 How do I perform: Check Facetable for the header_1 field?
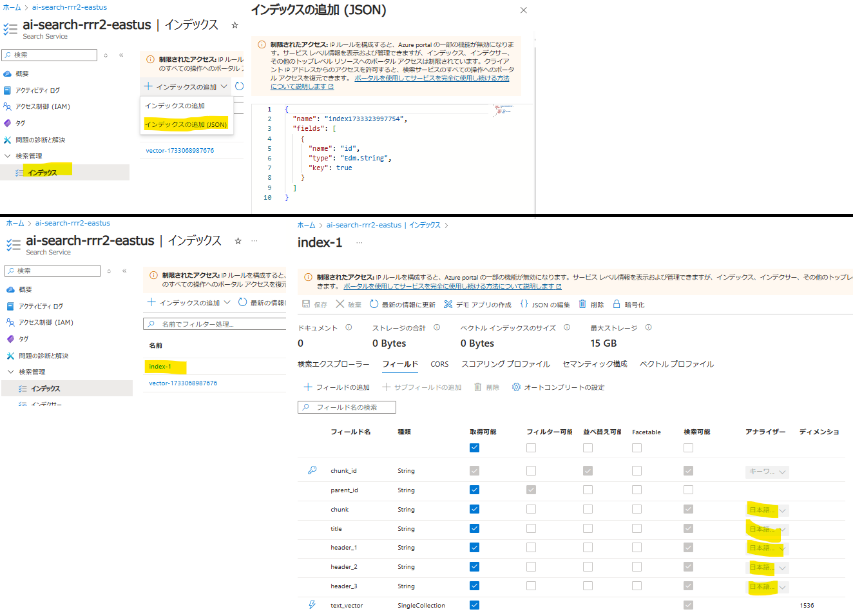click(x=637, y=548)
